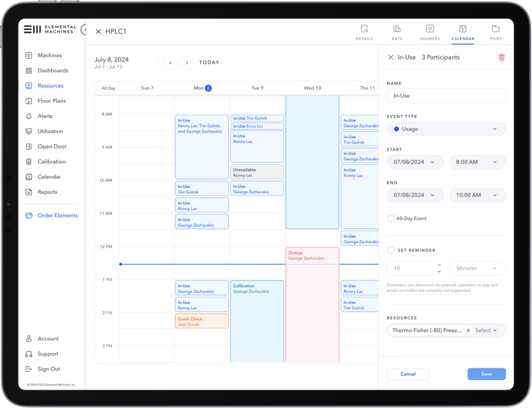Open the reminder Minutes unit dropdown

tap(477, 268)
